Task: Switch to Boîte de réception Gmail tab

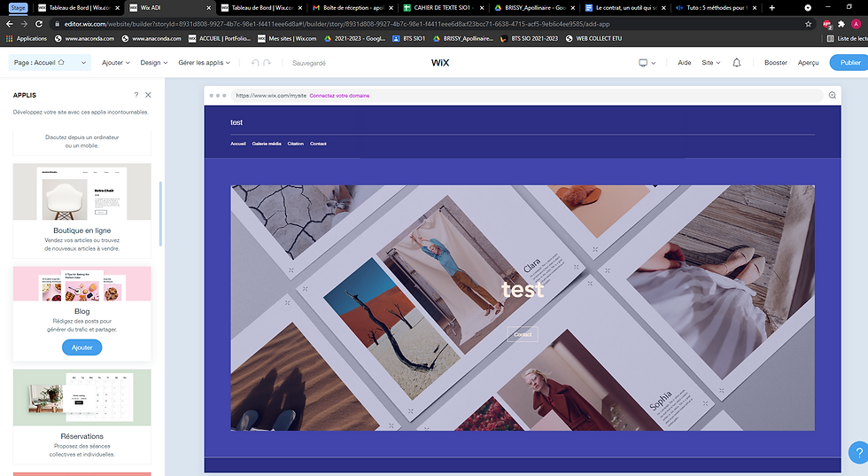Action: coord(353,8)
